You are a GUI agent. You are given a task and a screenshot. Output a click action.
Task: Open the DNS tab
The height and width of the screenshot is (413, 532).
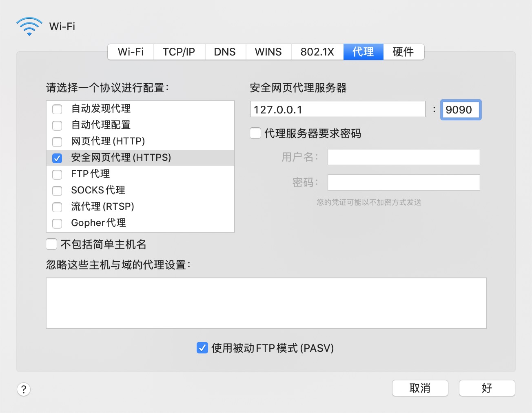click(x=225, y=52)
